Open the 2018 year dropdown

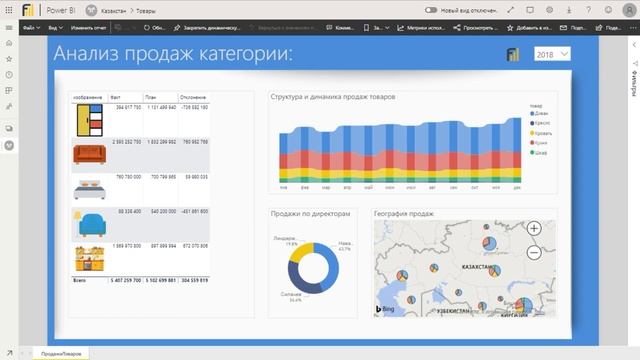coord(552,54)
